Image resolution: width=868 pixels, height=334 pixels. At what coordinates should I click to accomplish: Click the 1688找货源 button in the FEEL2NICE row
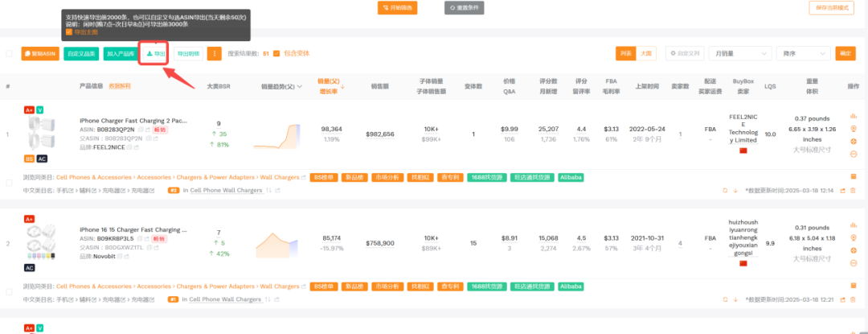click(x=486, y=178)
